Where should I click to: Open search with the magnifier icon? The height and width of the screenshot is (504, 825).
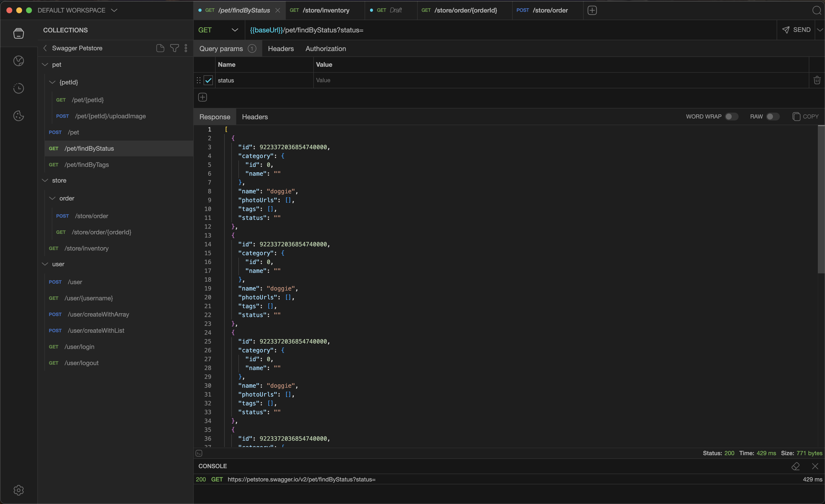(817, 10)
